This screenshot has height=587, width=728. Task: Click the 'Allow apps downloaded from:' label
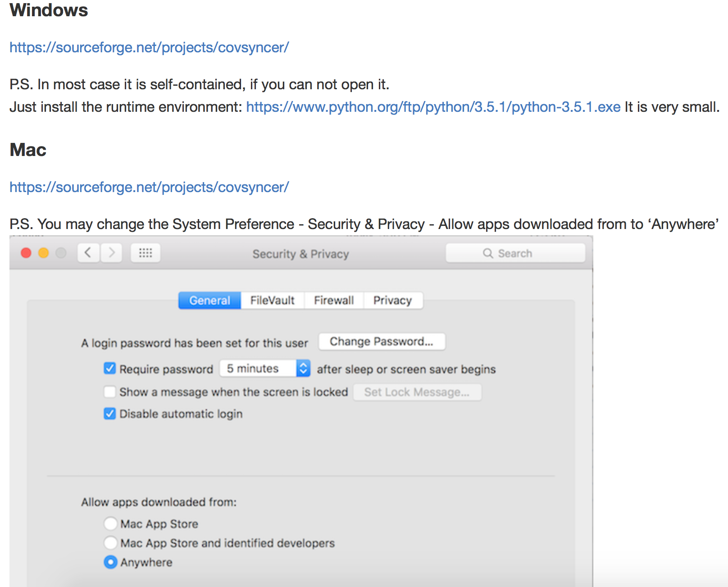click(159, 502)
